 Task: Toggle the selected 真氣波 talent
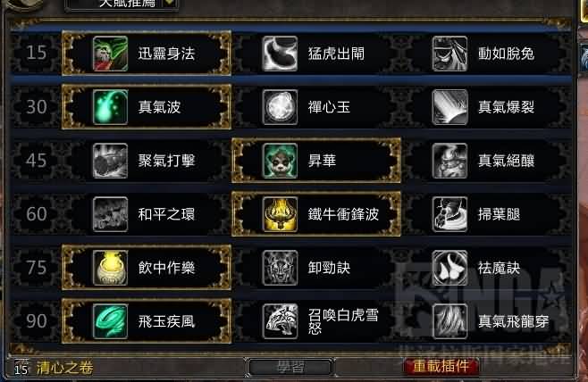[x=147, y=107]
